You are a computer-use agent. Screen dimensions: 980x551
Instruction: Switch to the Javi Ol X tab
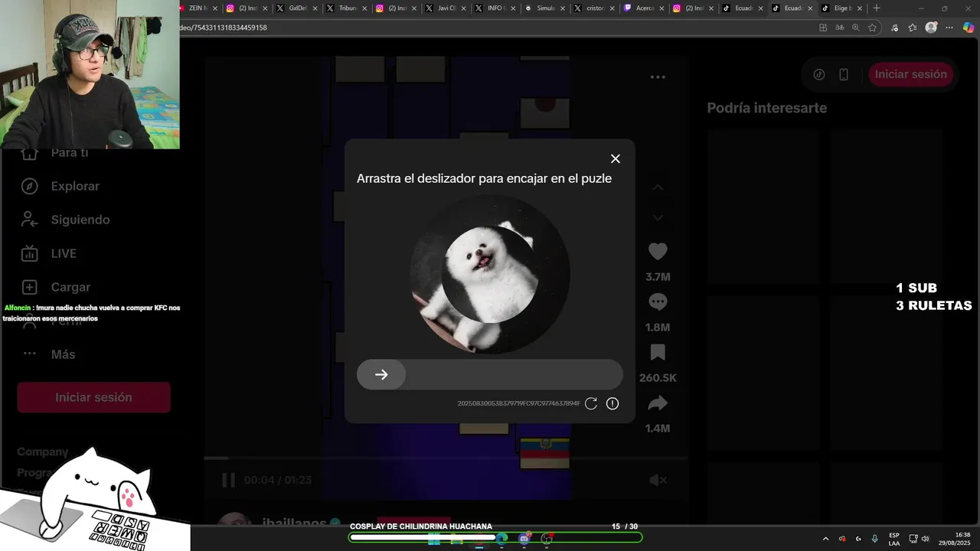point(446,8)
